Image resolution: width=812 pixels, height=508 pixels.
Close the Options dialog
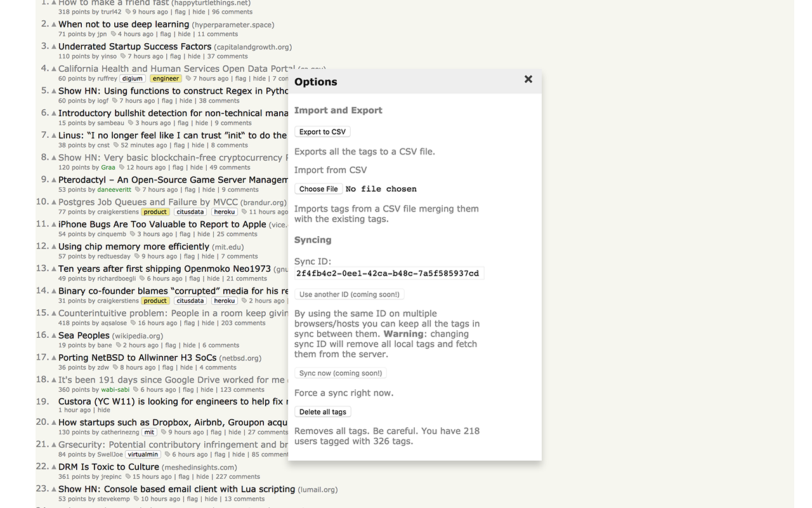click(x=528, y=79)
